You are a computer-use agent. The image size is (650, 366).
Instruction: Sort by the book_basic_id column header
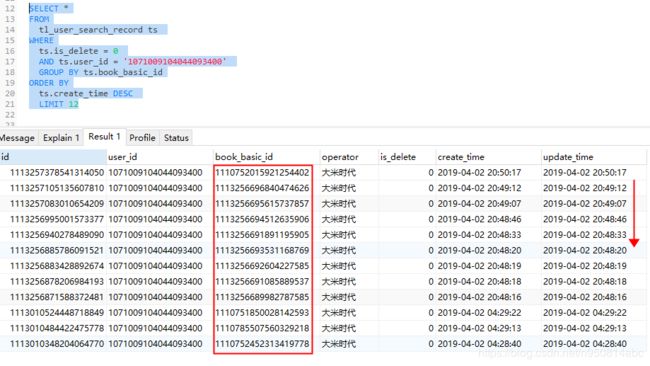(266, 157)
